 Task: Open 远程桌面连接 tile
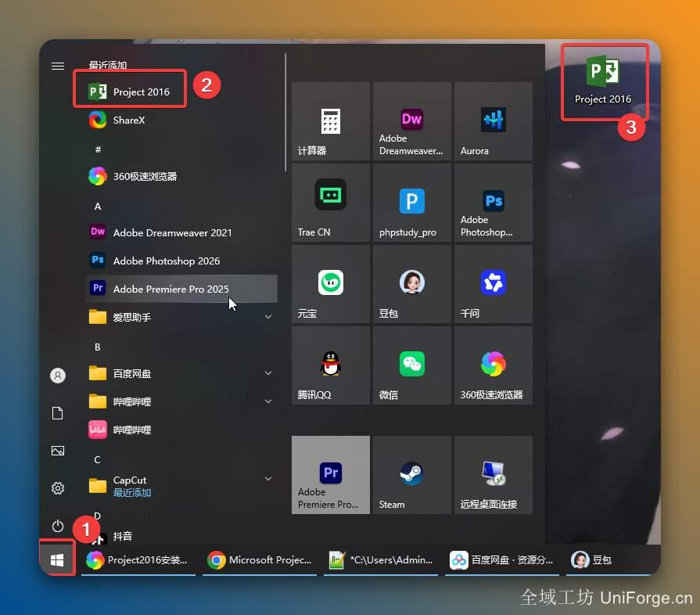(494, 475)
